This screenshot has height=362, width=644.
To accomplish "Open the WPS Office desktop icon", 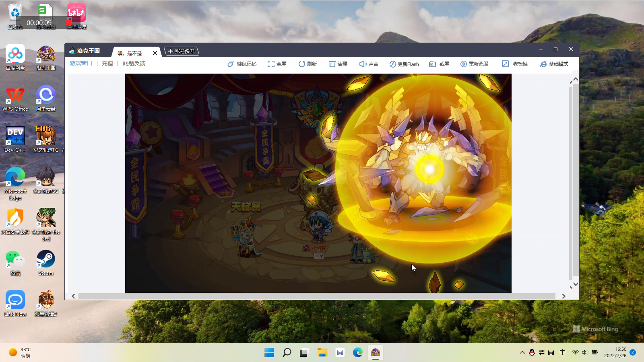I will (15, 99).
